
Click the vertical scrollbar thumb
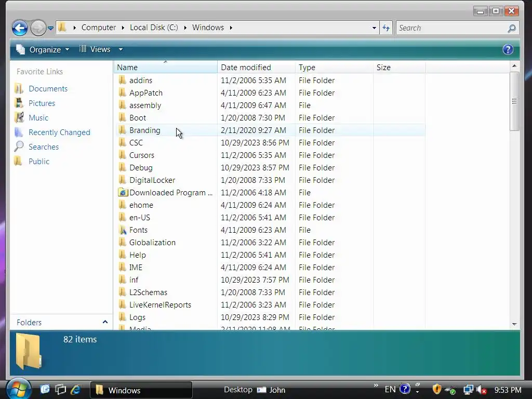tap(514, 101)
